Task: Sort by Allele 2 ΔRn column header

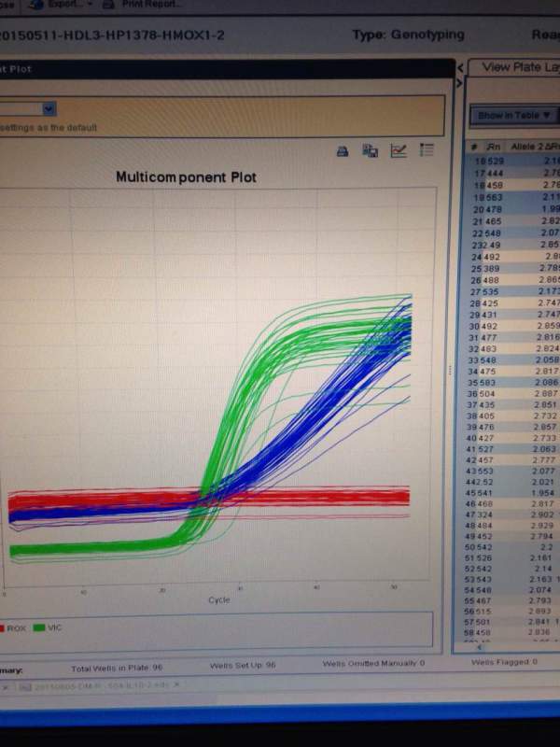Action: tap(533, 147)
